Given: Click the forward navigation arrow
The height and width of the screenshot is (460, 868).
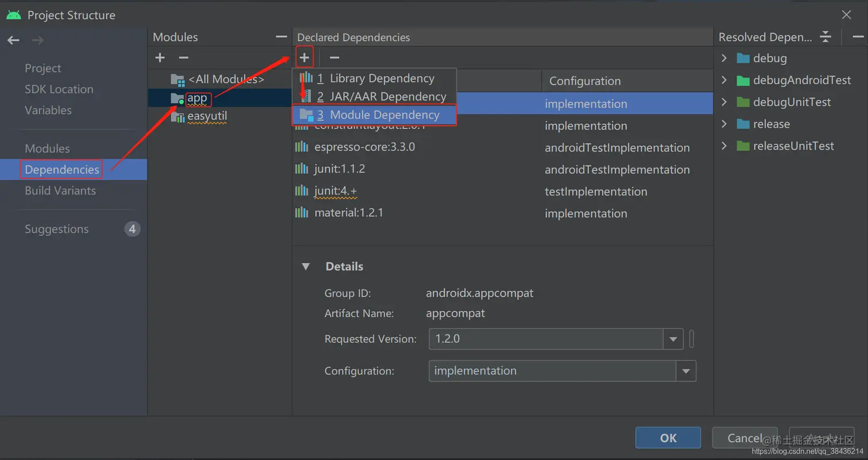Looking at the screenshot, I should tap(37, 40).
